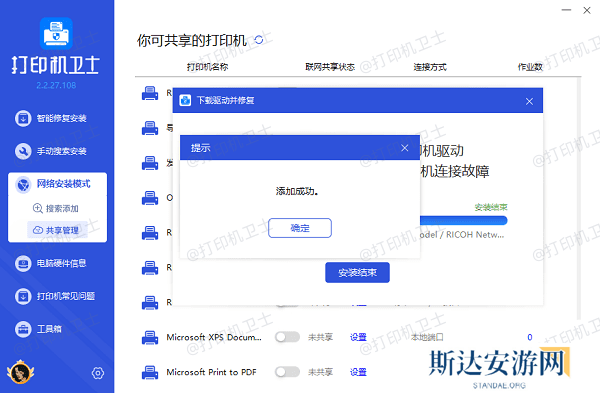Click the 手动搜索安装 wrench icon

coord(23,151)
